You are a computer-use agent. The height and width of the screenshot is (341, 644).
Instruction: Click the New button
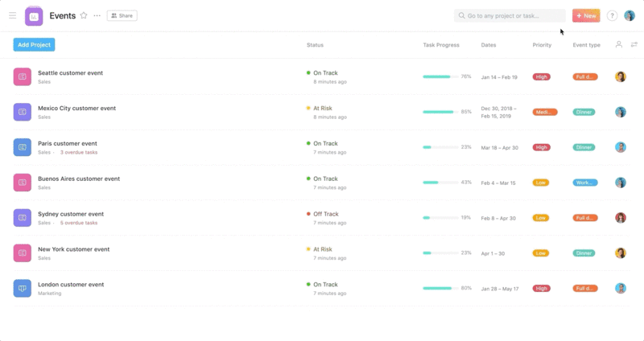coord(586,15)
